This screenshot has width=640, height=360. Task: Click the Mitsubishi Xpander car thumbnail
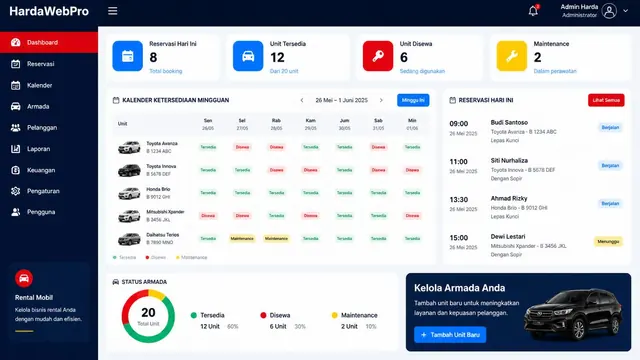pos(129,216)
